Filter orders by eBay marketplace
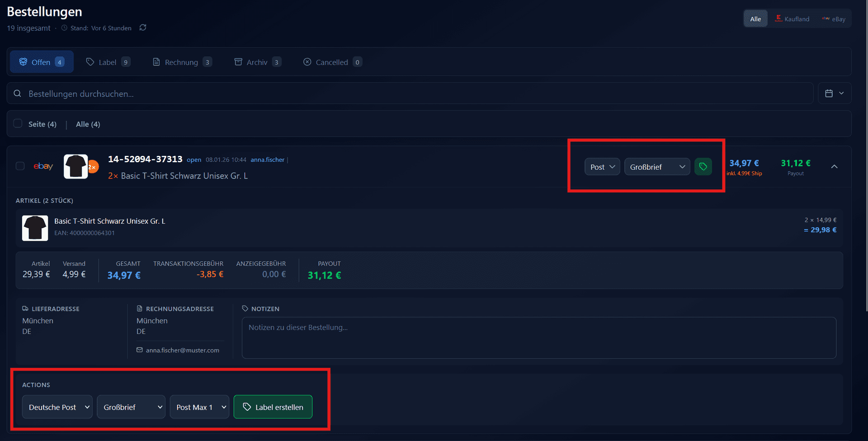The image size is (868, 441). (834, 19)
